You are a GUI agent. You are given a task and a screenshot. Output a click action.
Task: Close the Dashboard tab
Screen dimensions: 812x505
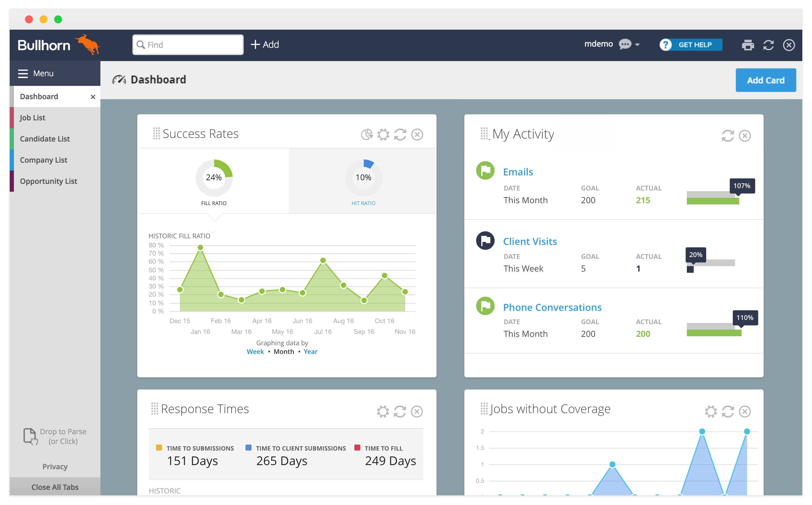93,97
